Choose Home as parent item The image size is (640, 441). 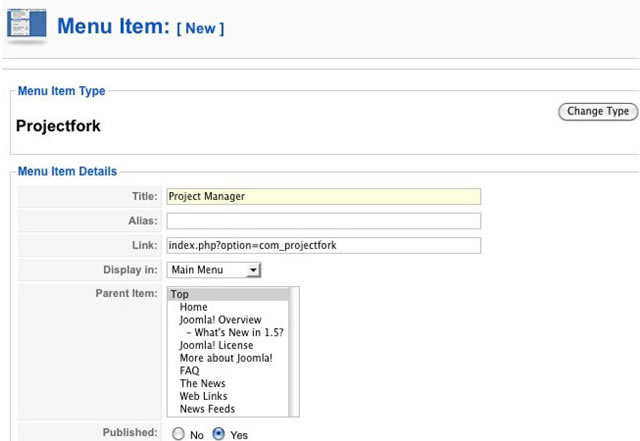pos(194,307)
